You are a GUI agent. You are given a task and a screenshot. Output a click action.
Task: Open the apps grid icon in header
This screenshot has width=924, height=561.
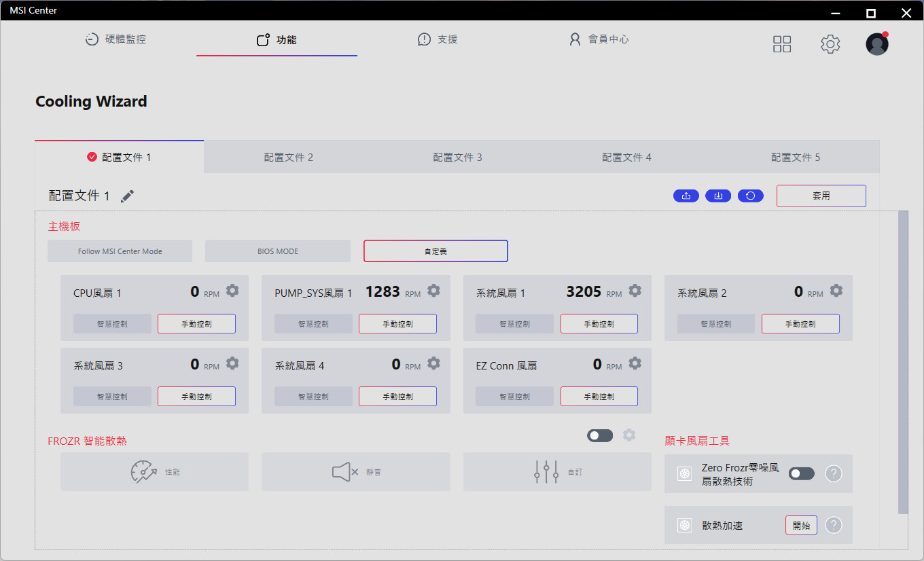pos(782,44)
